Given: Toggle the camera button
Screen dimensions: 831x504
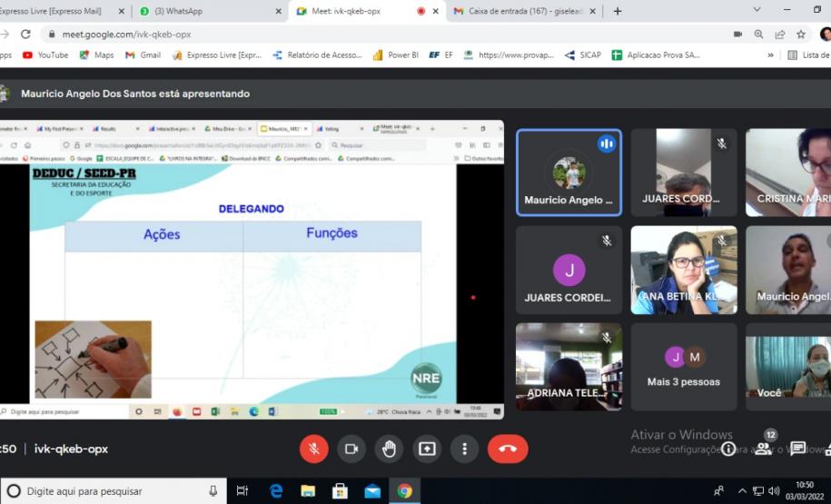Looking at the screenshot, I should point(351,449).
